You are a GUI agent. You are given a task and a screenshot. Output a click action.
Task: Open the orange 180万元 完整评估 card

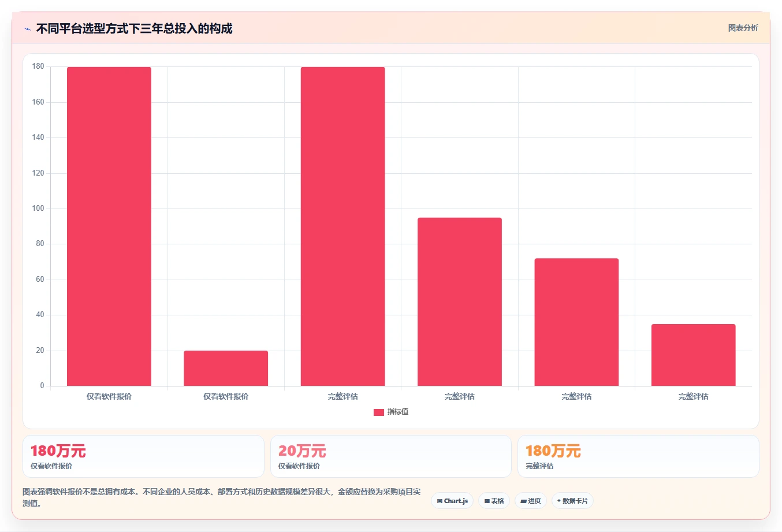(x=638, y=456)
